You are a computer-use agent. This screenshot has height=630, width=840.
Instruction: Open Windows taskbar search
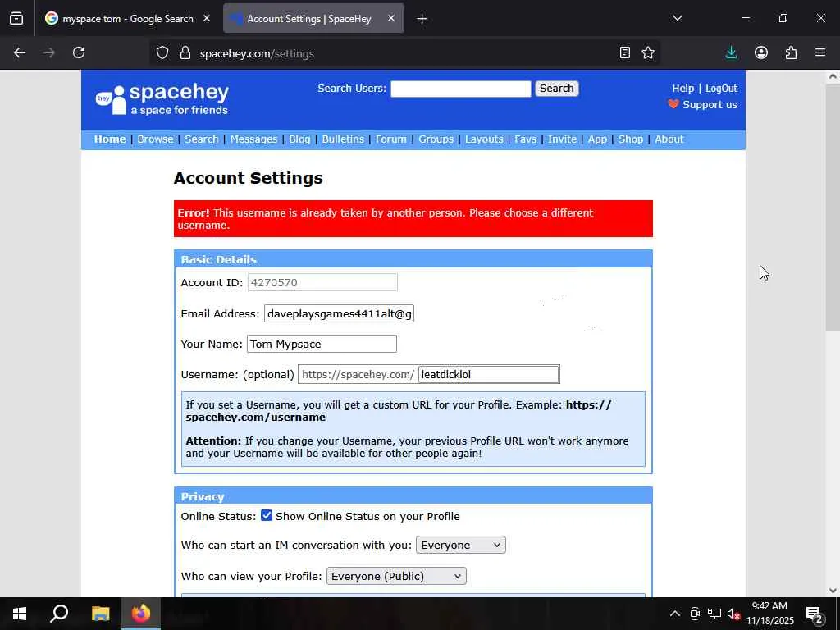tap(59, 614)
